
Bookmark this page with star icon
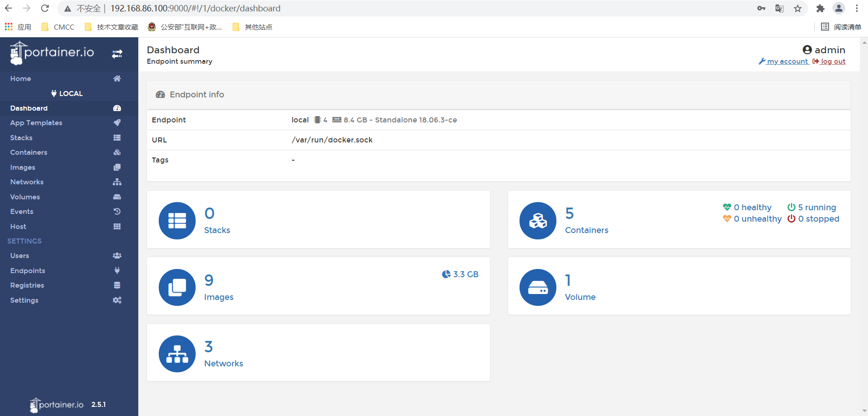click(797, 8)
